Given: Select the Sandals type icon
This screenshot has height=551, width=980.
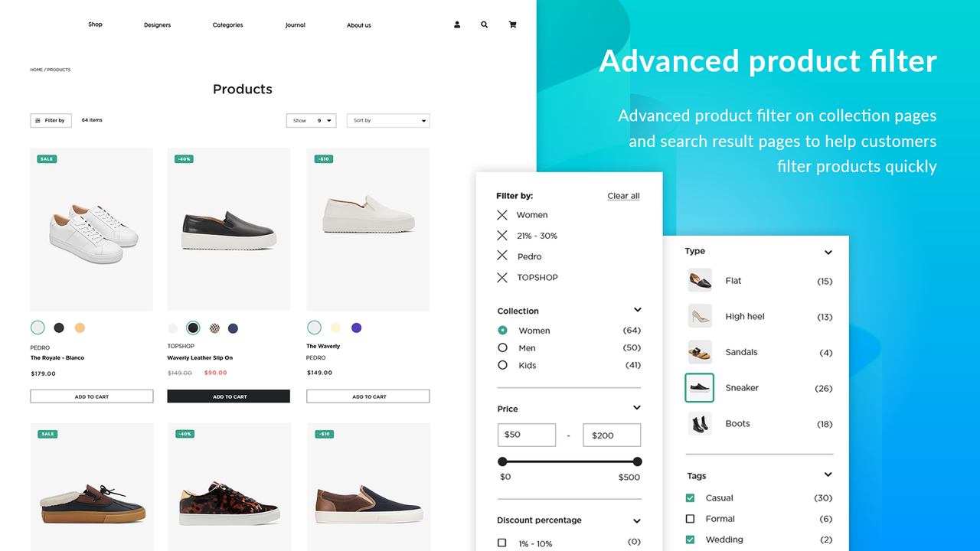Looking at the screenshot, I should pos(700,352).
